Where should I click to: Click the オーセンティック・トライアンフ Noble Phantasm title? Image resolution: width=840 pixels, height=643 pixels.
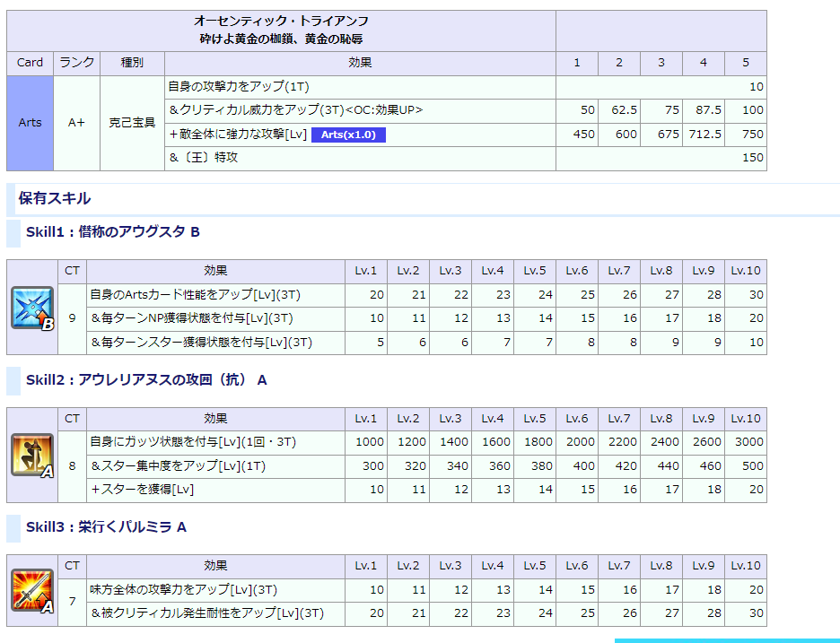click(x=281, y=21)
